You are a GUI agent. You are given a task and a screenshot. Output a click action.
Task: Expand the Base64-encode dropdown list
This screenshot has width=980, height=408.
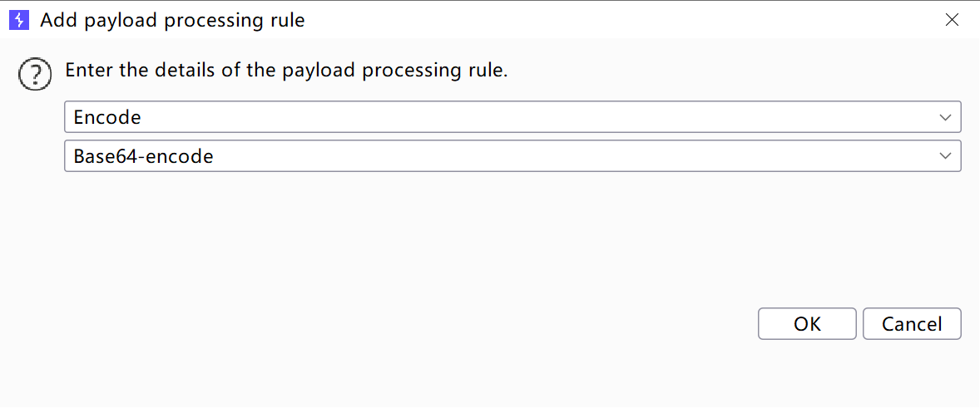click(512, 156)
